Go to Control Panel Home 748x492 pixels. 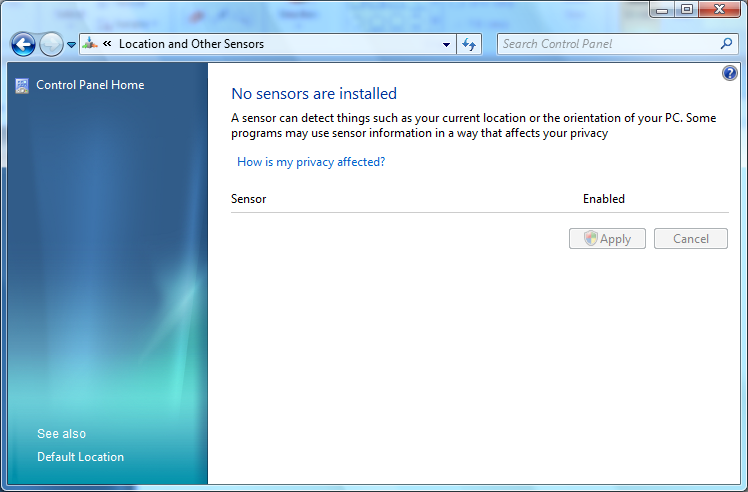pyautogui.click(x=90, y=85)
